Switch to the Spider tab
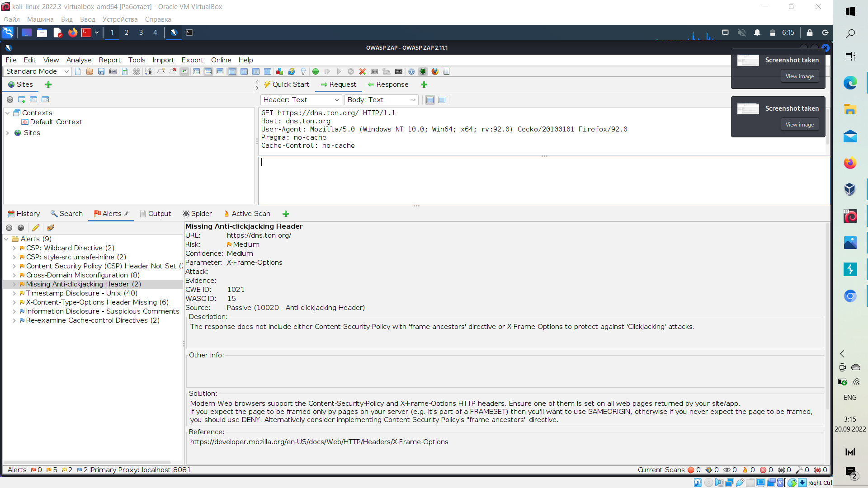The height and width of the screenshot is (488, 868). [197, 214]
